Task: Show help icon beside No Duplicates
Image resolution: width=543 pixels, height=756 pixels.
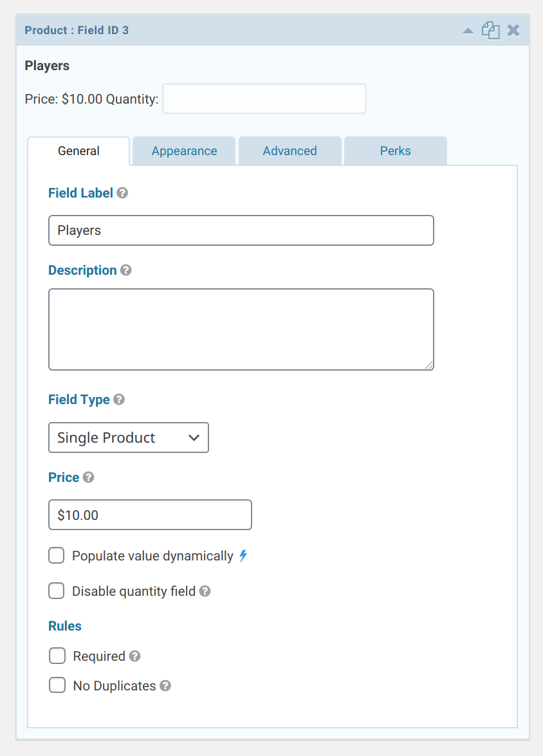Action: pyautogui.click(x=165, y=686)
